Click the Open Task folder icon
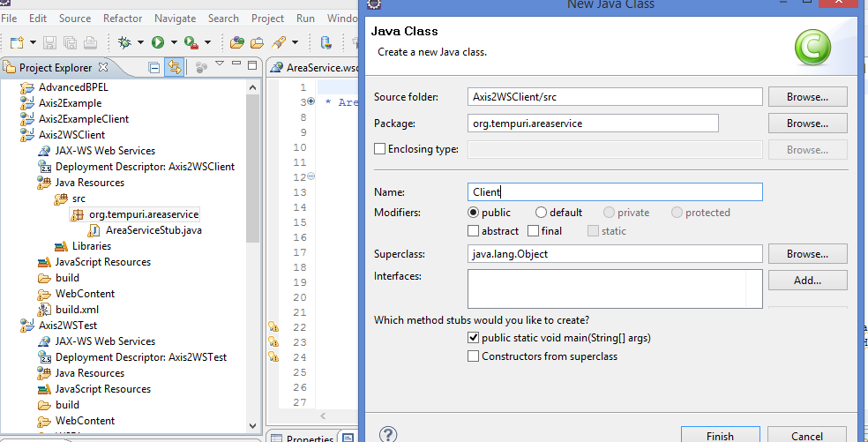 [257, 42]
